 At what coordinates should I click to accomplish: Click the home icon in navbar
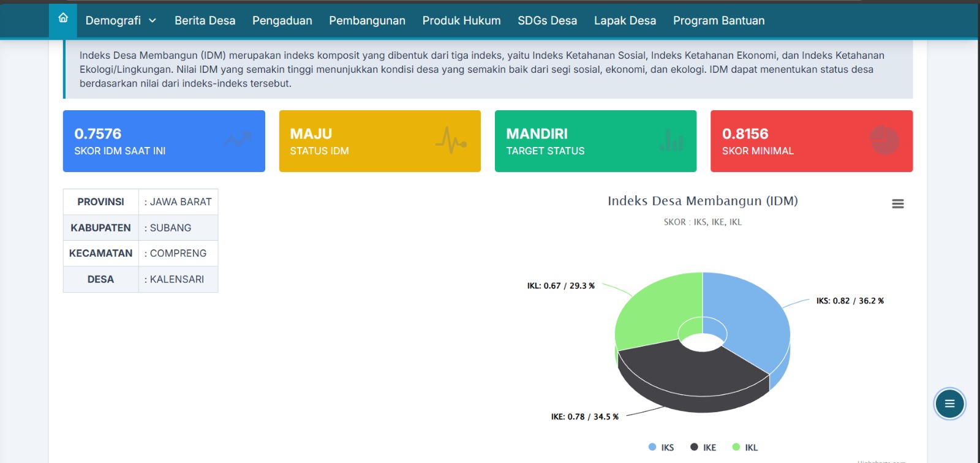click(63, 18)
